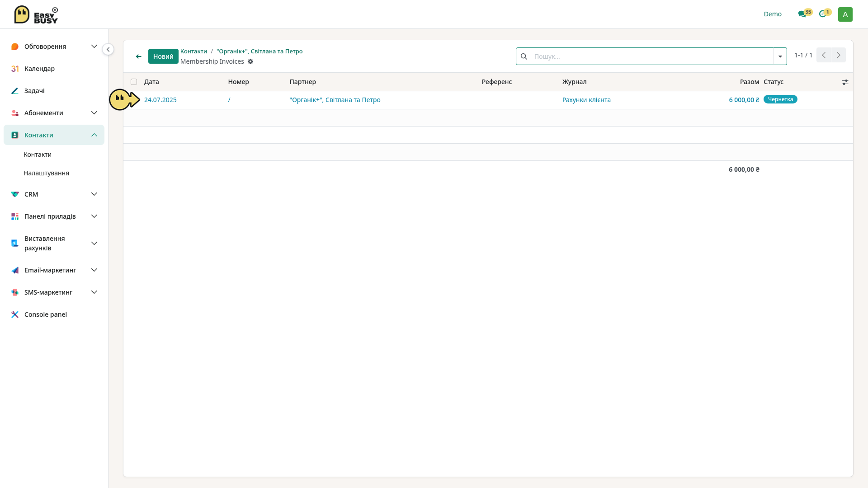Viewport: 868px width, 488px height.
Task: Select the Налаштування submenu item
Action: point(46,173)
